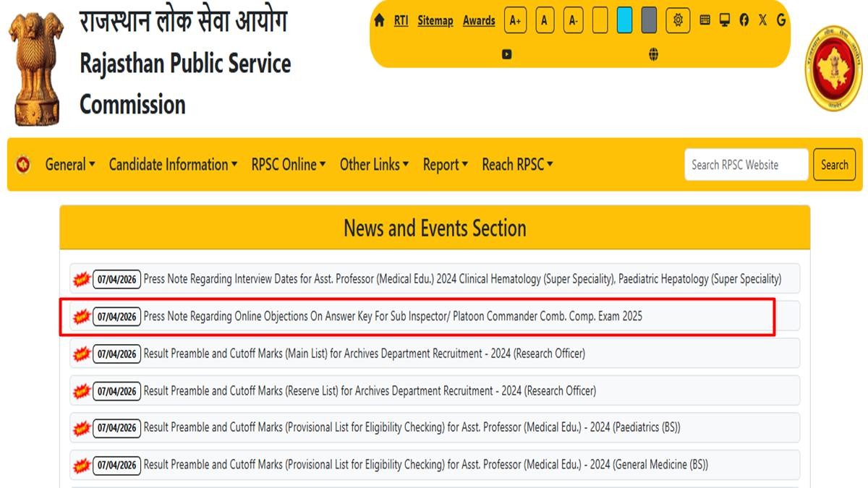This screenshot has width=868, height=488.
Task: Open the gear settings button
Action: coord(678,20)
